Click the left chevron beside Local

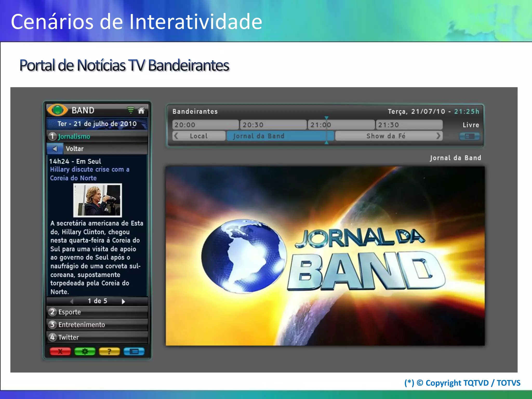pos(176,136)
